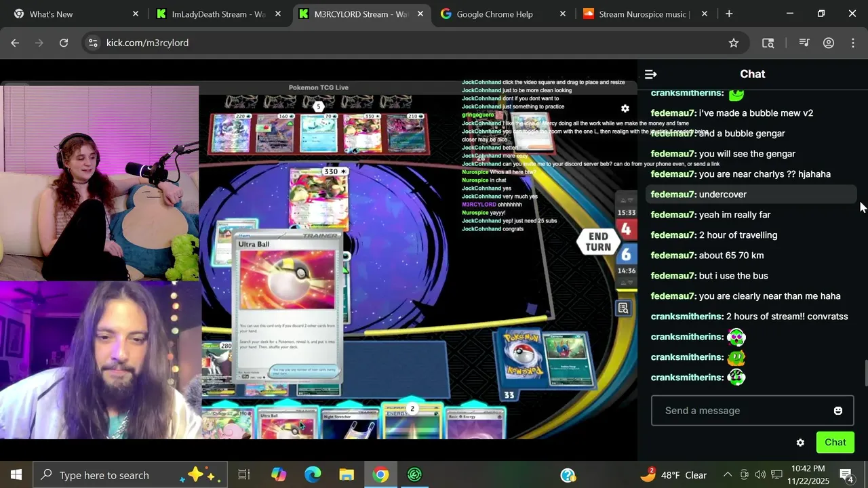Click the gear settings icon in the stream video
This screenshot has width=868, height=488.
point(625,108)
